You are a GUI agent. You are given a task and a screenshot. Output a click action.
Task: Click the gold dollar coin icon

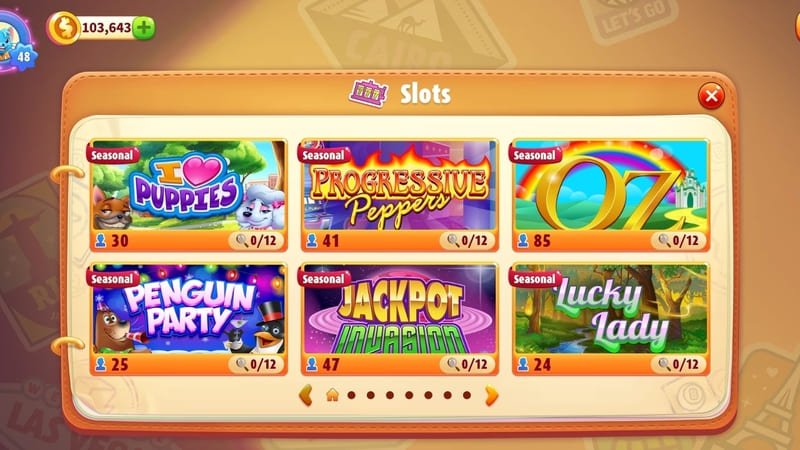coord(63,28)
